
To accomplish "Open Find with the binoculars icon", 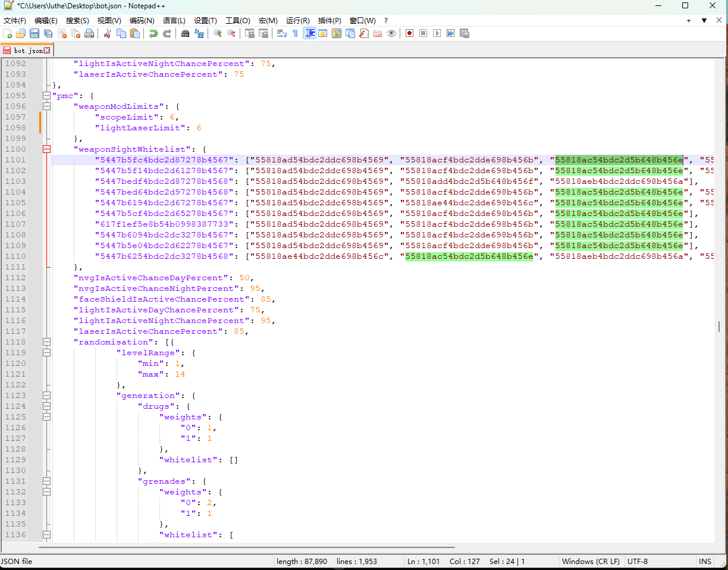I will [185, 33].
